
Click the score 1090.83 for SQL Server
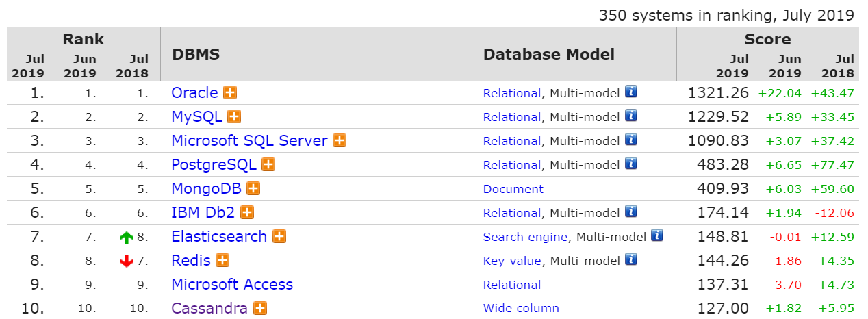(718, 140)
